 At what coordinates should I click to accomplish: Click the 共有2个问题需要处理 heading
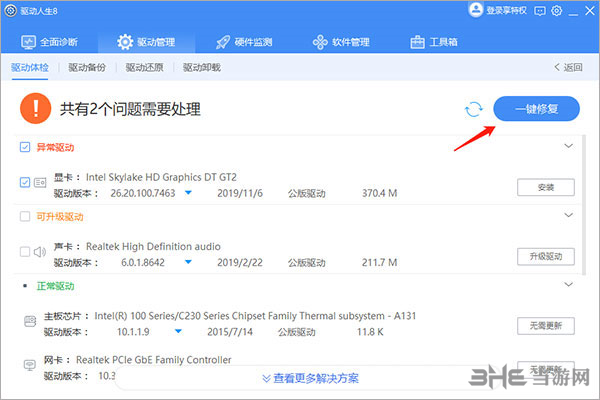click(130, 109)
